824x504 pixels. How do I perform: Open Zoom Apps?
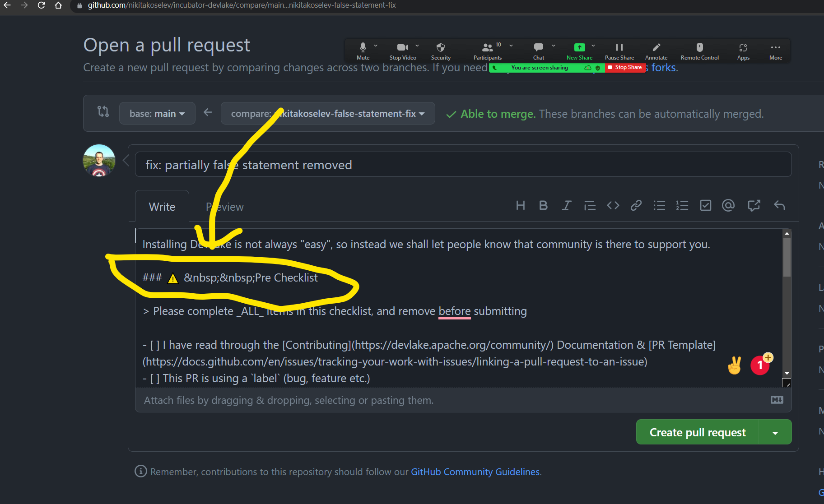point(743,51)
